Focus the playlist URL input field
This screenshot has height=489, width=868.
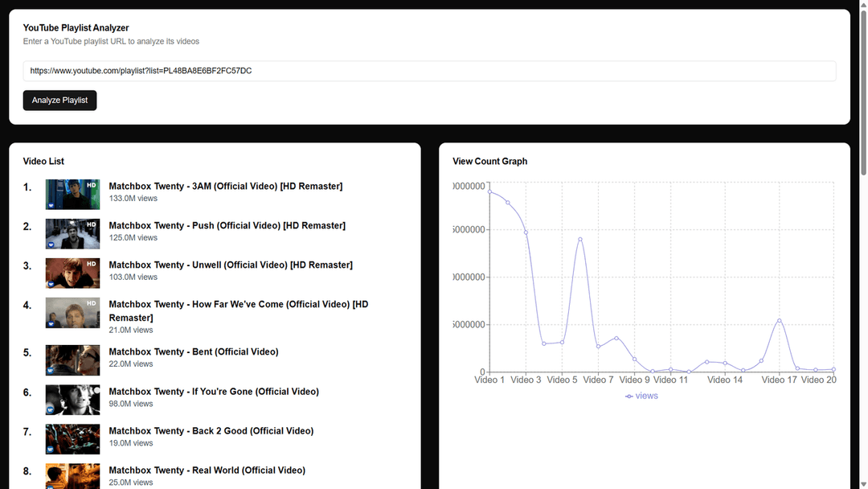[x=429, y=71]
